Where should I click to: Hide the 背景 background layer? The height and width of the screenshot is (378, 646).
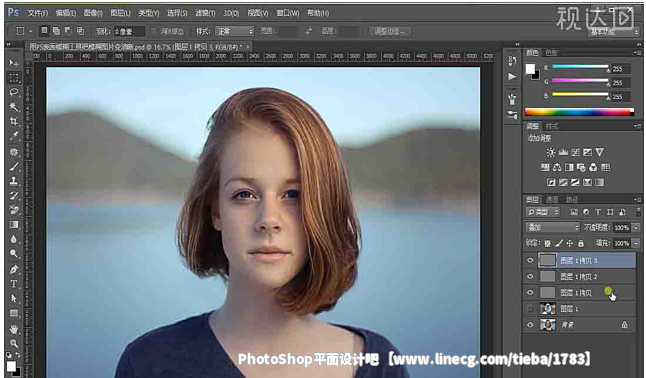(530, 325)
